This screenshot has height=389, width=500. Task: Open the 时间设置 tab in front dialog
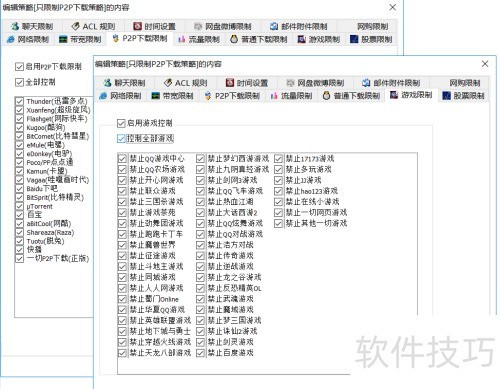(x=247, y=83)
